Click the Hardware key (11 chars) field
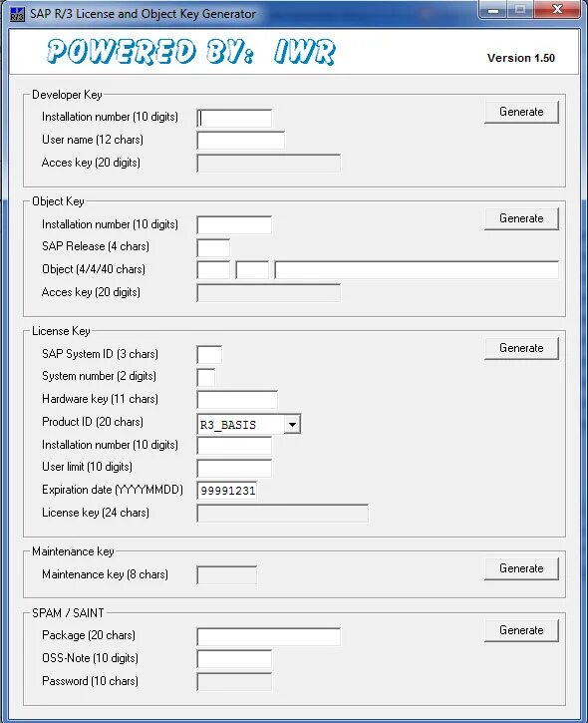Viewport: 588px width, 723px height. 237,399
